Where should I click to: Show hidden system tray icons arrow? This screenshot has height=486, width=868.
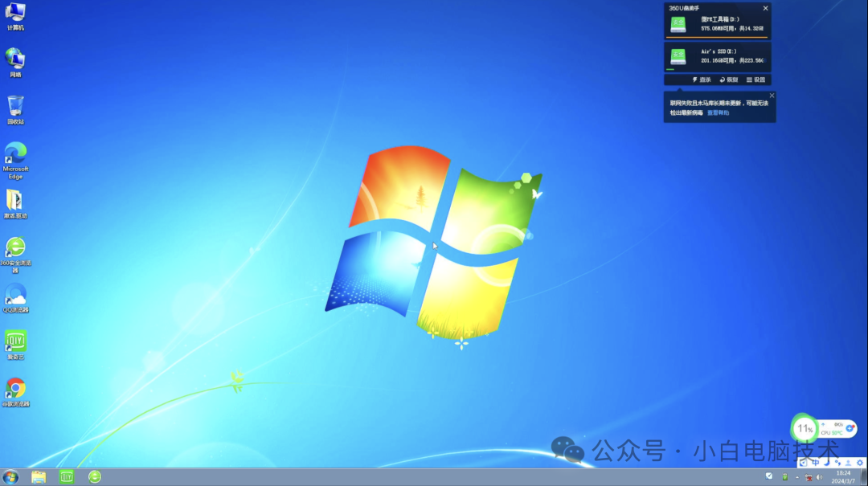click(797, 477)
